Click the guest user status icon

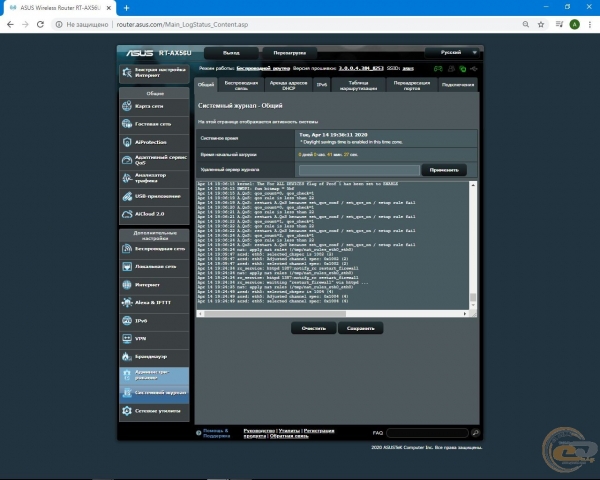click(452, 69)
